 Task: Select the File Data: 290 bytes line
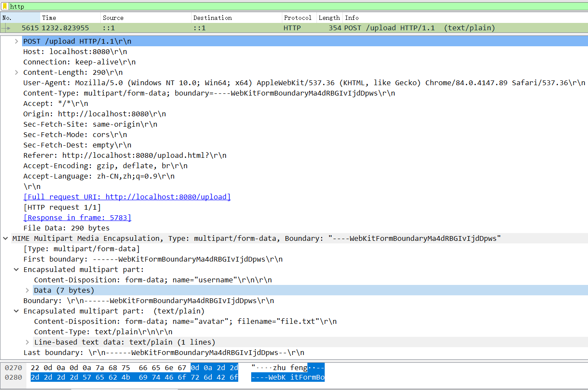point(66,228)
